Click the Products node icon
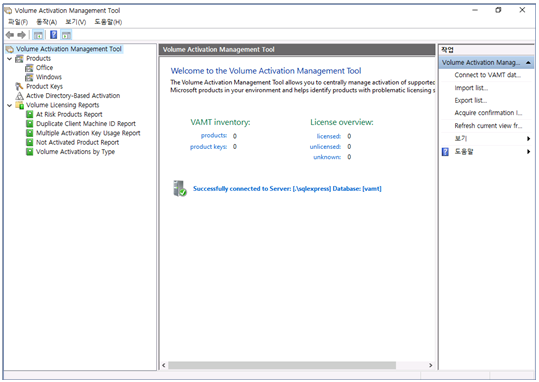Image resolution: width=539 pixels, height=382 pixels. click(20, 58)
